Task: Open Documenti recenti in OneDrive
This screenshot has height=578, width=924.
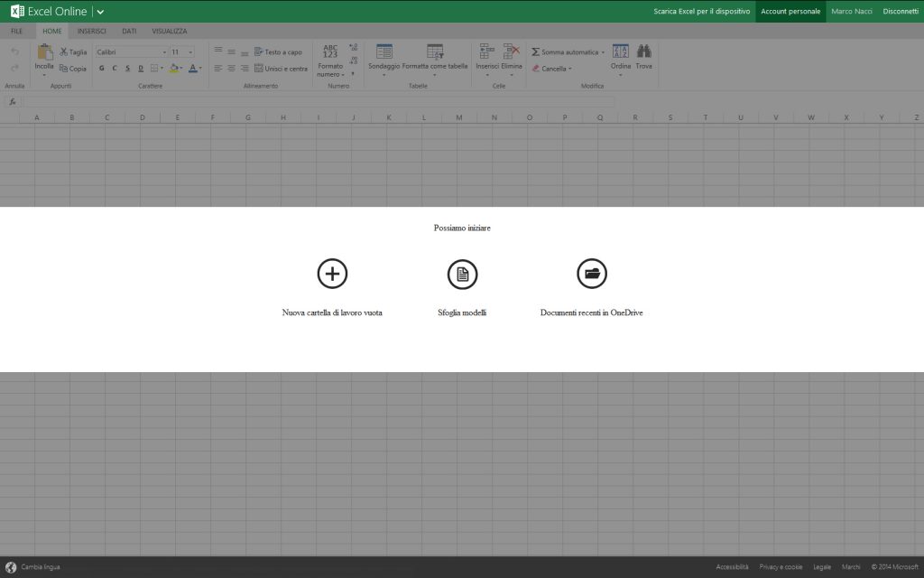Action: (x=592, y=273)
